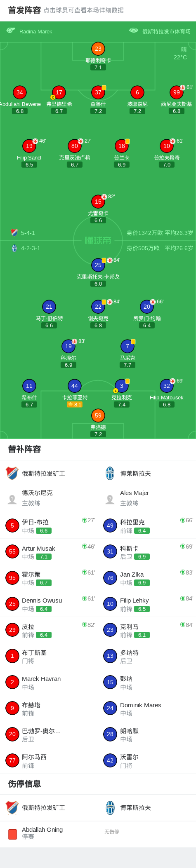Viewport: 196px width, 868px height.
Task: Open coach Ales Majer profile
Action: pyautogui.click(x=147, y=498)
